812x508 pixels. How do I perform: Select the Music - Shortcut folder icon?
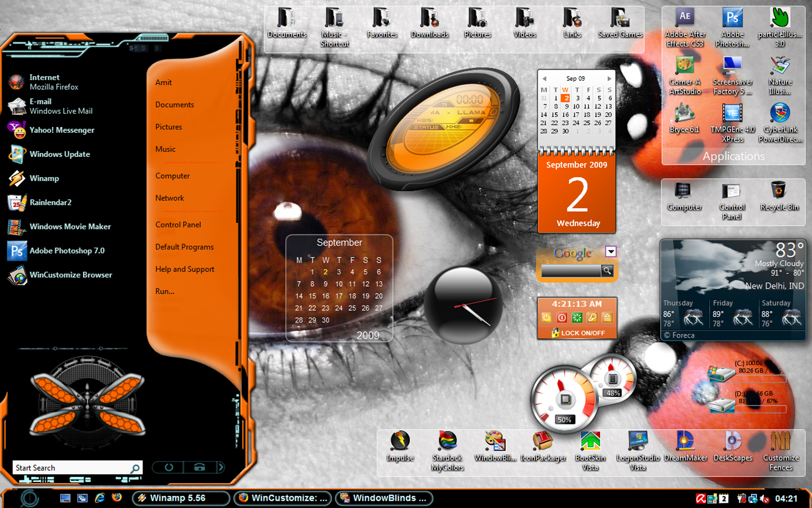(334, 27)
